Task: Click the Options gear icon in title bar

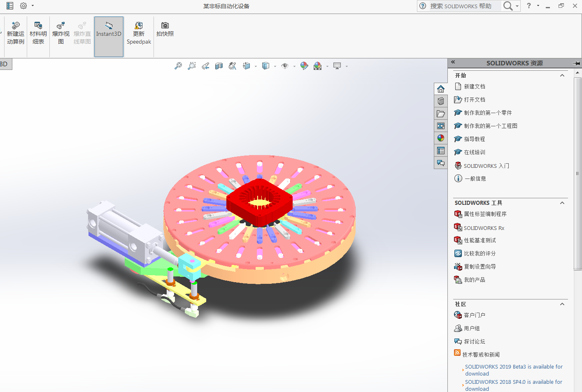Action: (x=23, y=6)
